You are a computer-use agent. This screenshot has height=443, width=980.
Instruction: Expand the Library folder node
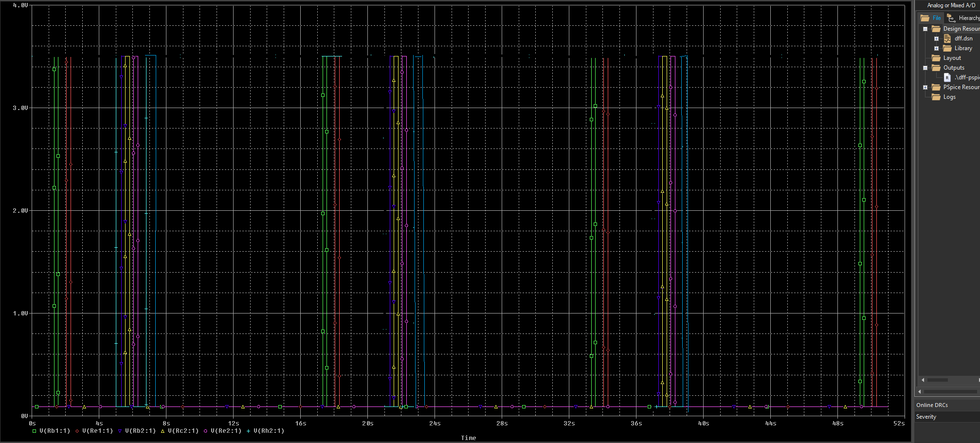click(936, 48)
